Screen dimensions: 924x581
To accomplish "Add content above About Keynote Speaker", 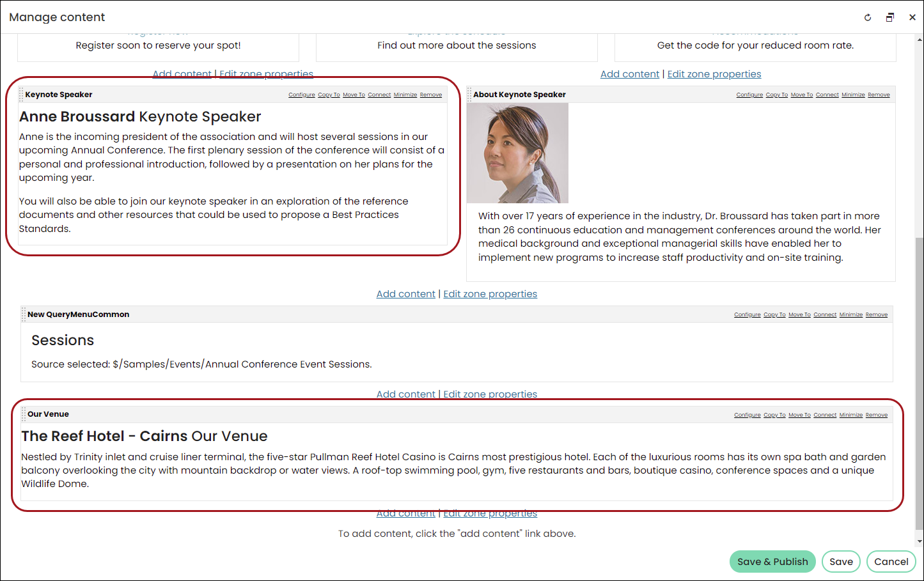I will 630,74.
